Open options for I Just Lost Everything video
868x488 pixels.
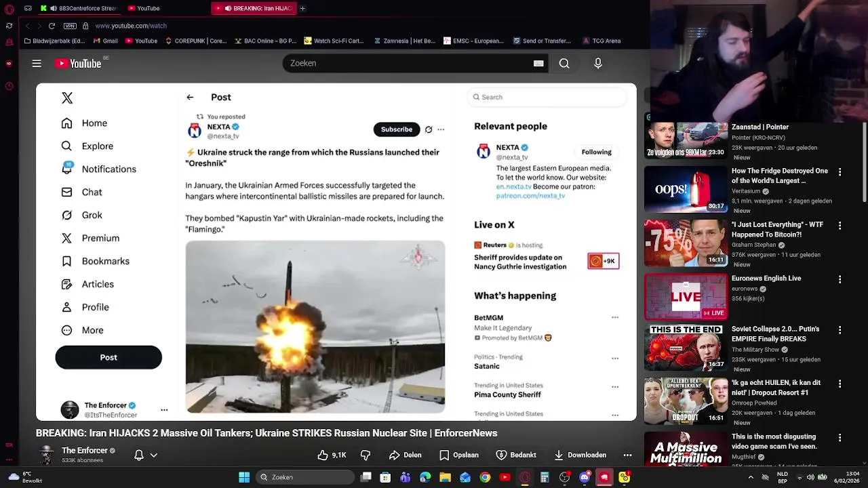[840, 226]
